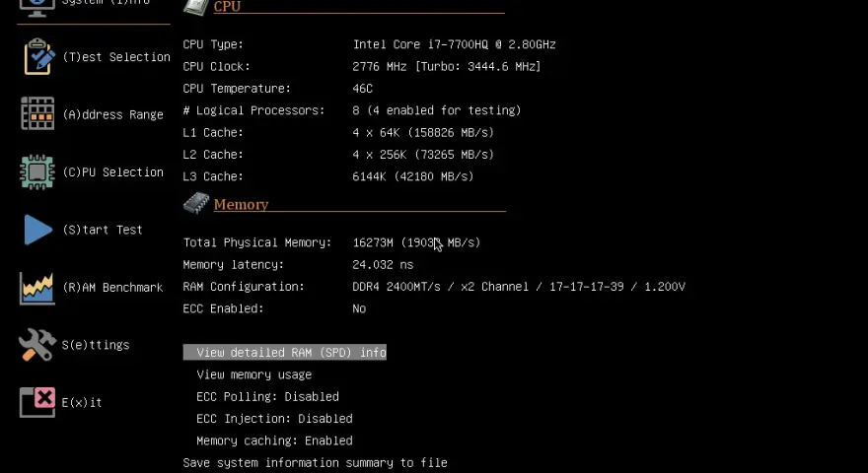Click the L3 Cache 6144K value
Viewport: 868px width, 473px height.
(x=413, y=176)
